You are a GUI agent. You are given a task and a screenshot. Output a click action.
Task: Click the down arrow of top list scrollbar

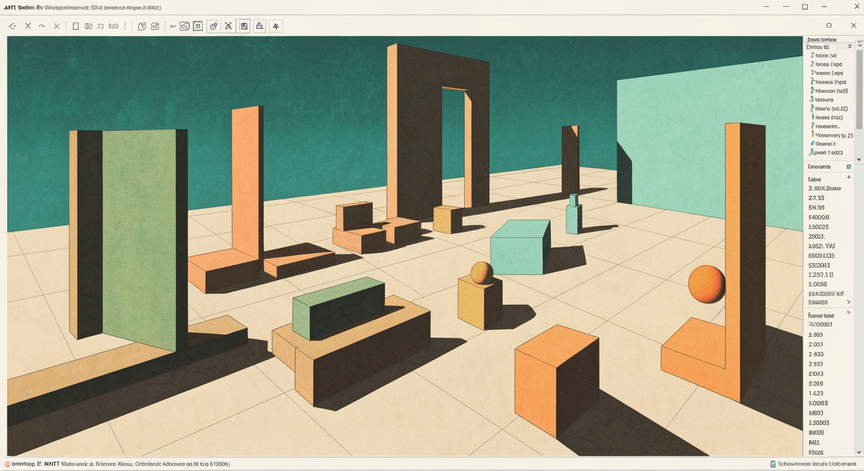click(858, 159)
